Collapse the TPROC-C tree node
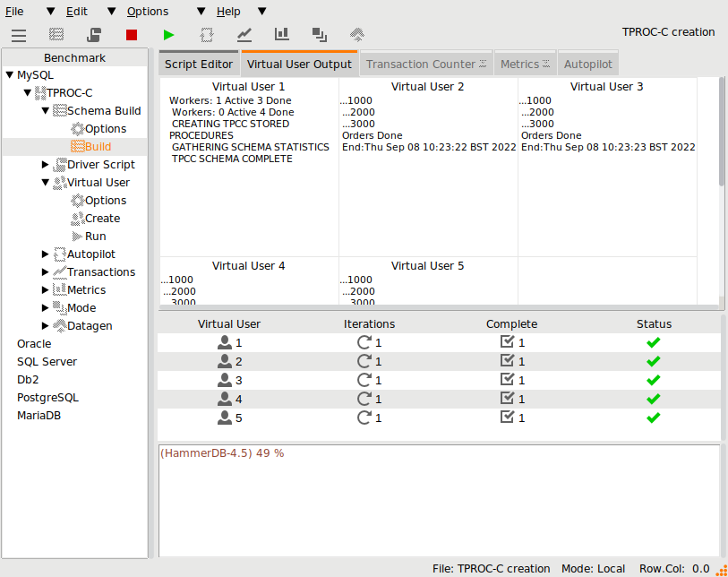The image size is (728, 577). click(x=28, y=93)
